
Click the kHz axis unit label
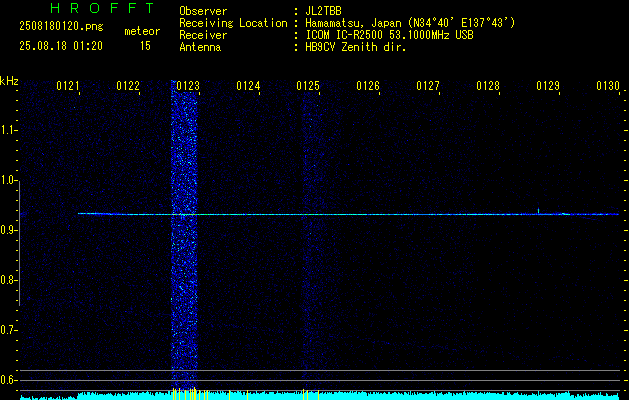(9, 81)
